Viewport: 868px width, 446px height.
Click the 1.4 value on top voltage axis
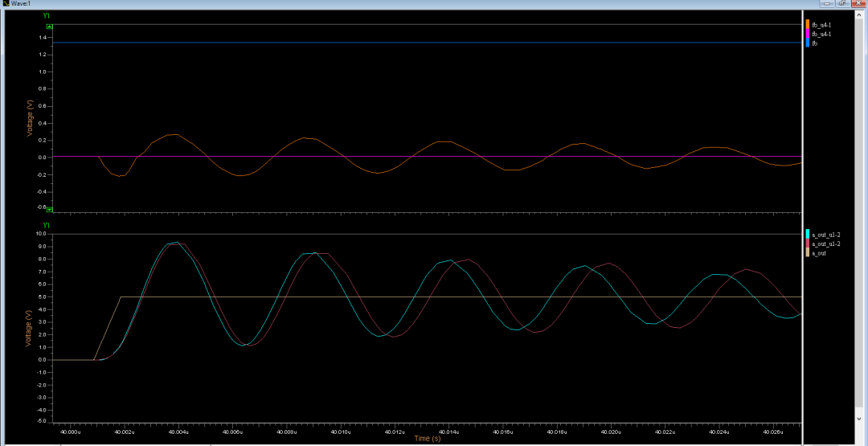[42, 38]
